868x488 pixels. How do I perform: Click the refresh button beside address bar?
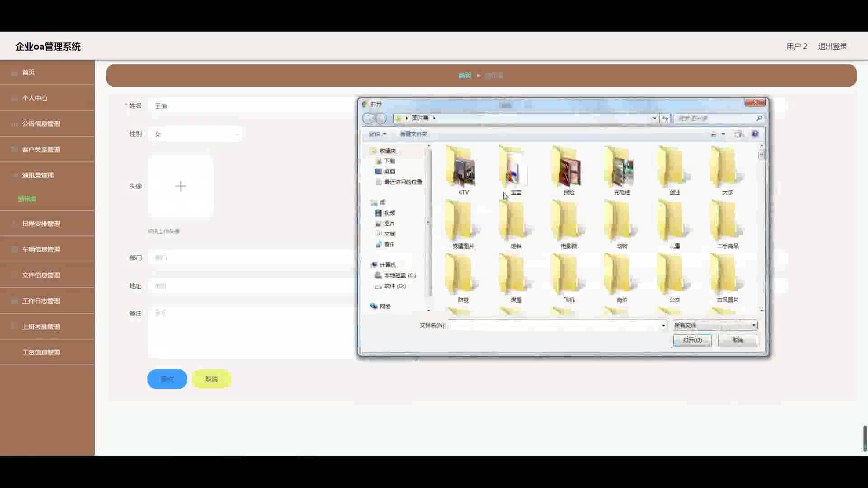coord(665,118)
